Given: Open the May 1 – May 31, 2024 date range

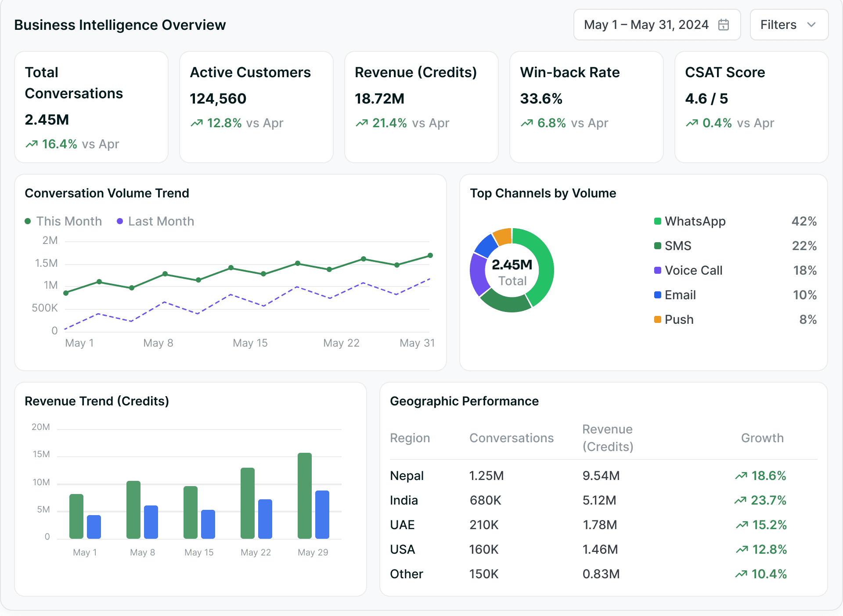Looking at the screenshot, I should click(x=657, y=25).
